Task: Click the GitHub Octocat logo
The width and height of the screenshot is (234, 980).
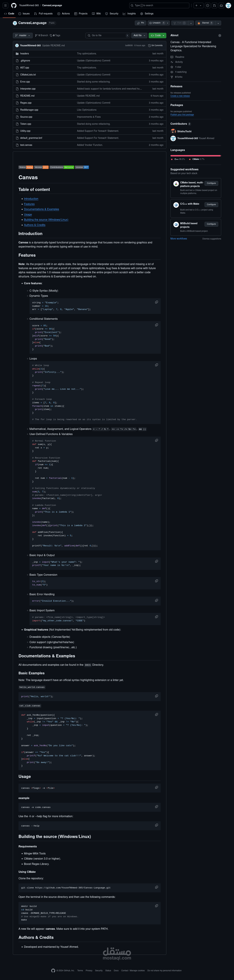Action: [14, 5]
